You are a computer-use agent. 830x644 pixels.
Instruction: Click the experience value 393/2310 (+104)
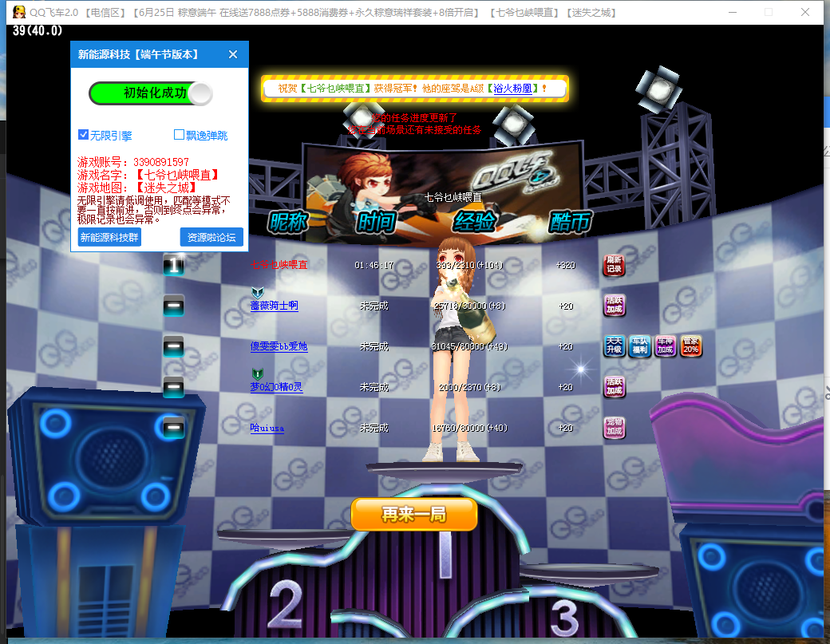tap(469, 265)
